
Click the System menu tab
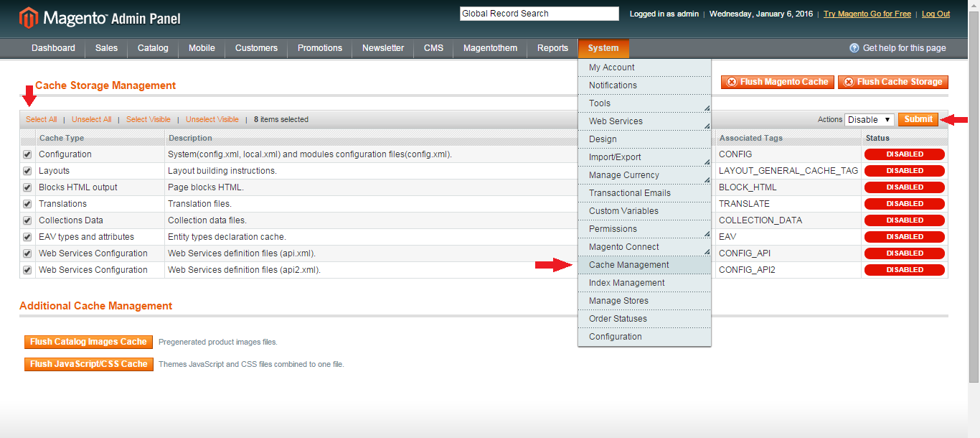(x=603, y=48)
